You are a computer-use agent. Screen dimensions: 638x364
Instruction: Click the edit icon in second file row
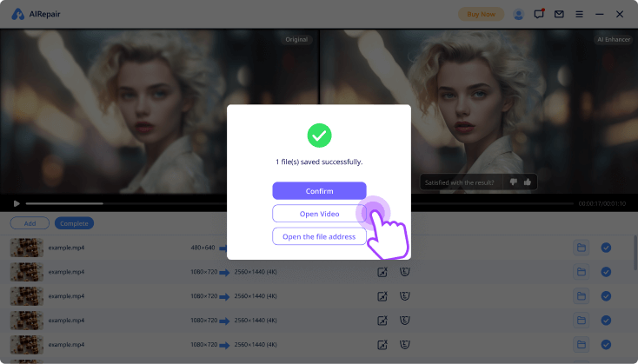pyautogui.click(x=382, y=272)
